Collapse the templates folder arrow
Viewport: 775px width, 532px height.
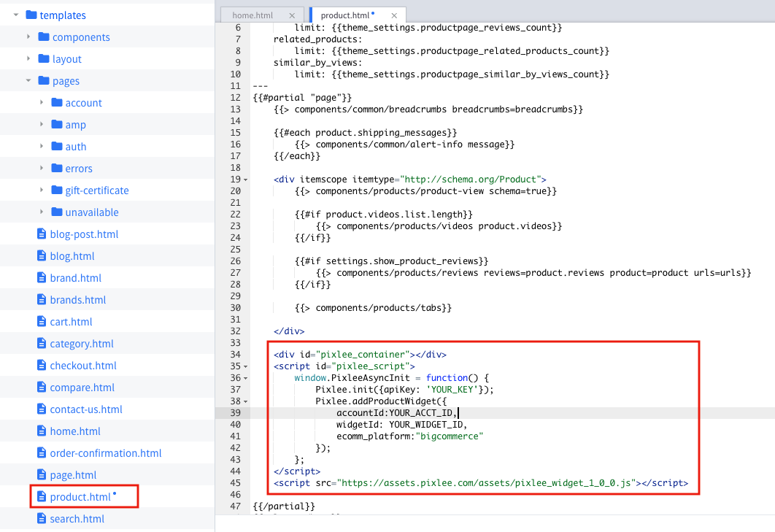coord(16,15)
